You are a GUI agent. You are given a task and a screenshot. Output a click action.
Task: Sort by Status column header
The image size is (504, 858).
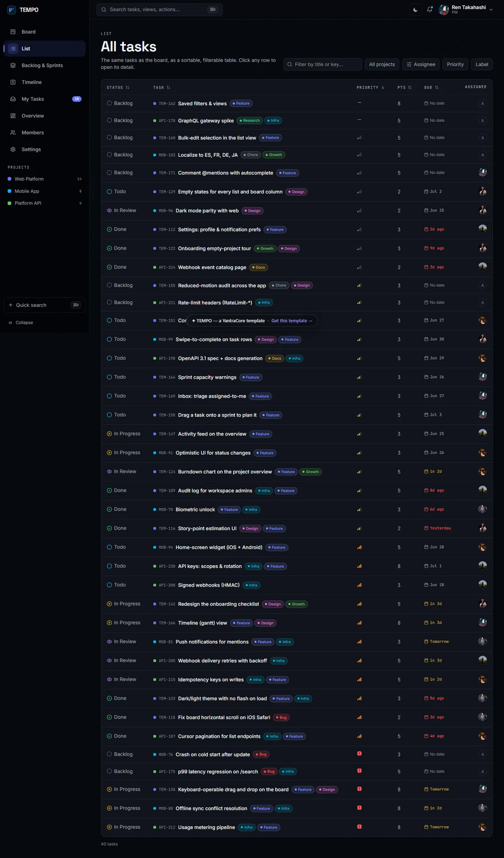click(118, 88)
